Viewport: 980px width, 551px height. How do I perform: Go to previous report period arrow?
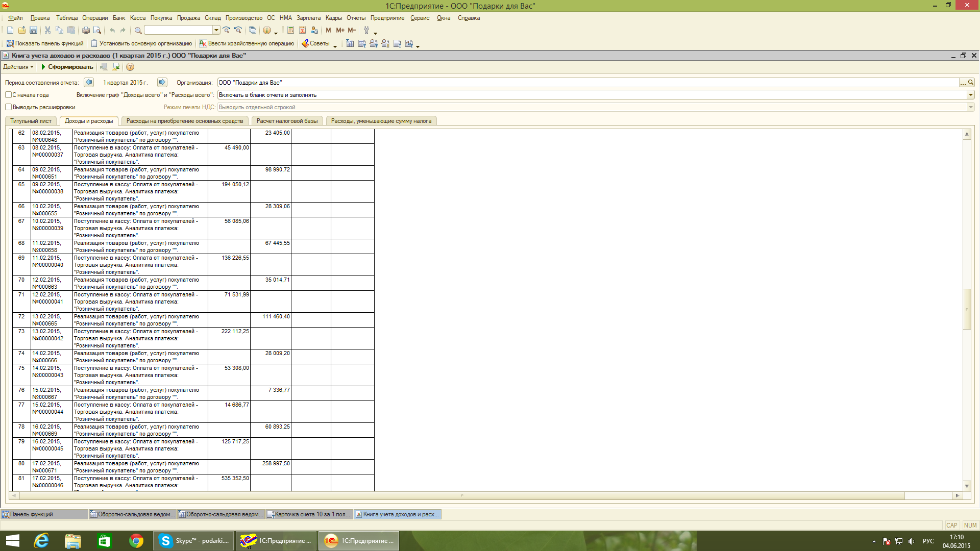point(89,82)
